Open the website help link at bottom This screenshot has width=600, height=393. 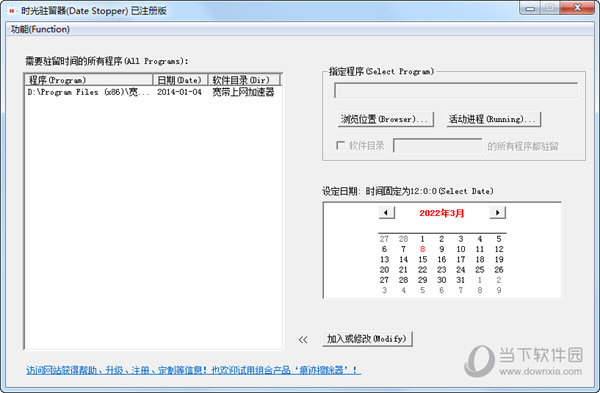coord(193,370)
